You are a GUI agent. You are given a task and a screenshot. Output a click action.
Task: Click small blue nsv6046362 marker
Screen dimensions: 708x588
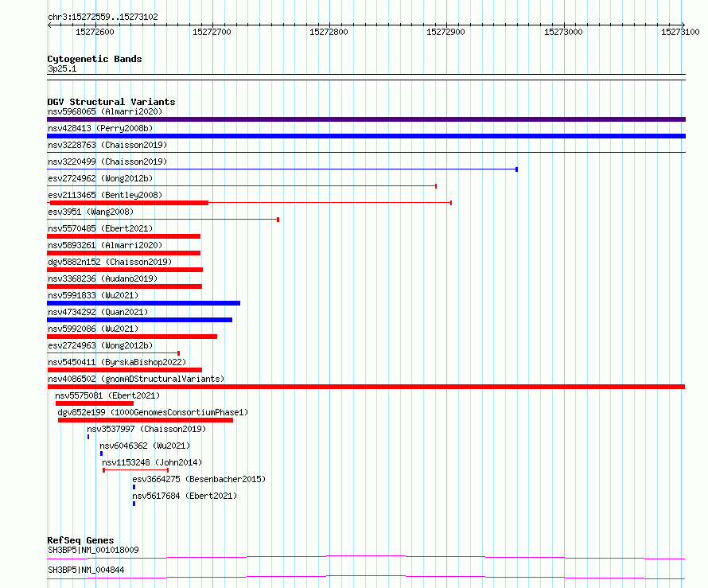coord(101,454)
